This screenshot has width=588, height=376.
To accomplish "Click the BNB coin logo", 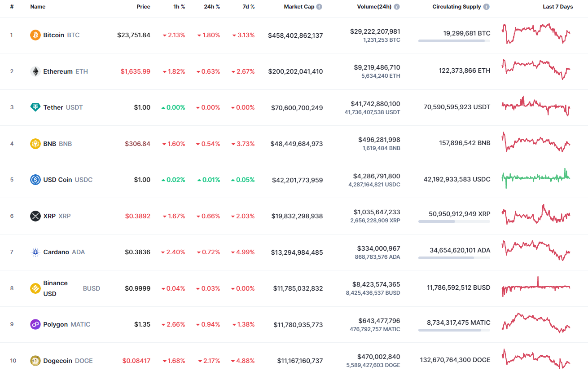I will coord(35,143).
